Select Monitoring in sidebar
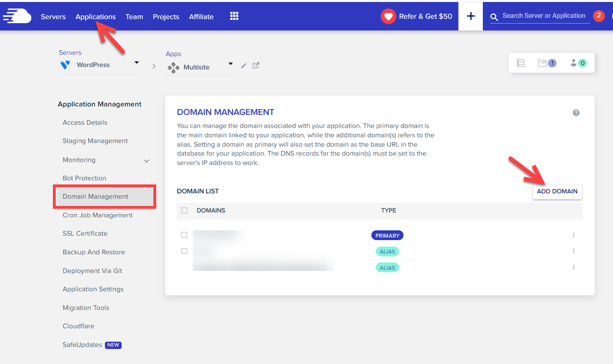The height and width of the screenshot is (364, 613). click(x=79, y=160)
